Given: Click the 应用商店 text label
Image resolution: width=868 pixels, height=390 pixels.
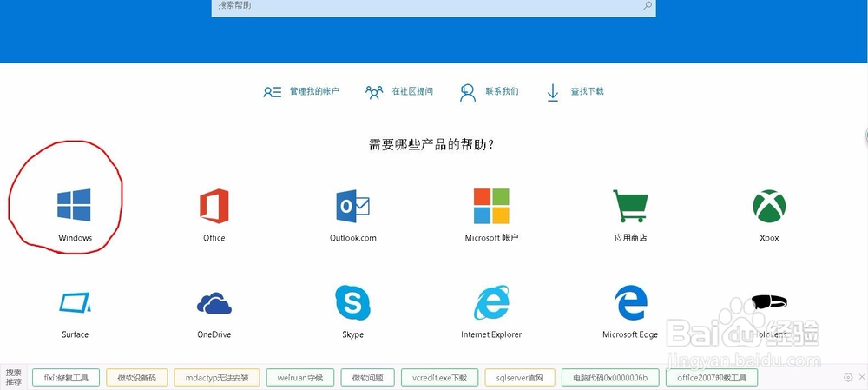Looking at the screenshot, I should pos(630,238).
